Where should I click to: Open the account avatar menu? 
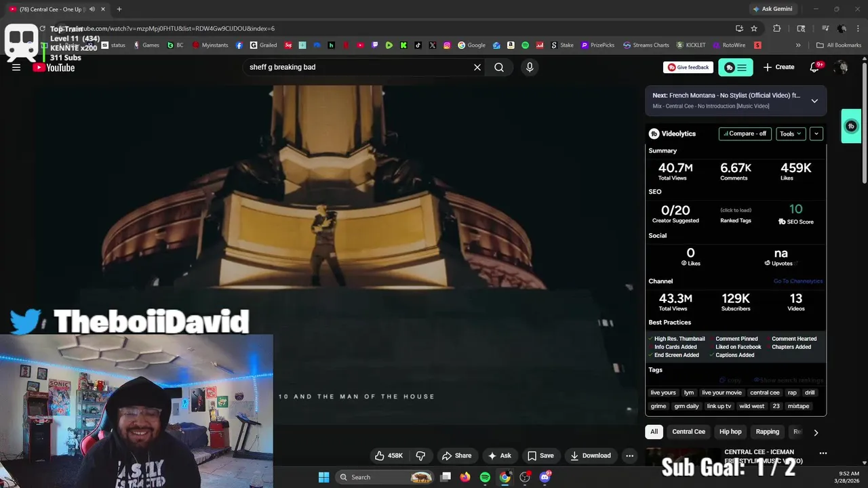842,67
